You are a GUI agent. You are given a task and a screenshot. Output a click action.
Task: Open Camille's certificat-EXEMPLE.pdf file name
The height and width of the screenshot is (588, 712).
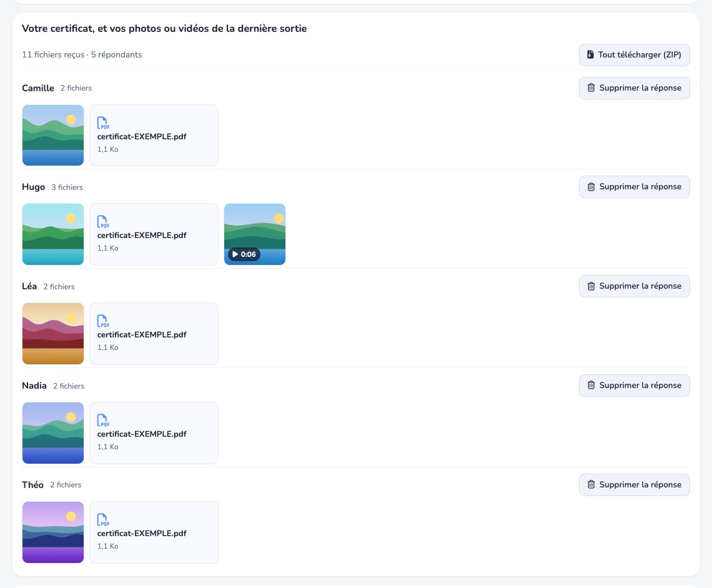pos(142,136)
